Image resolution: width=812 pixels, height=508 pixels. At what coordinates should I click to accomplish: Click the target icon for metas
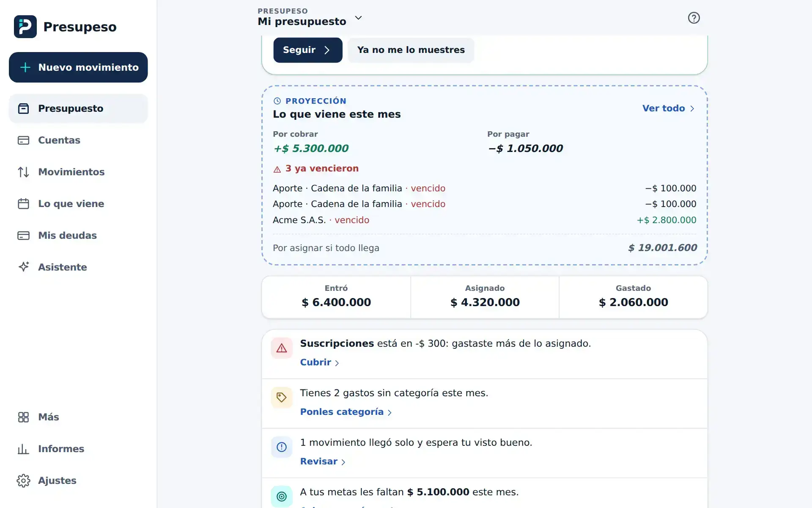[x=282, y=497]
